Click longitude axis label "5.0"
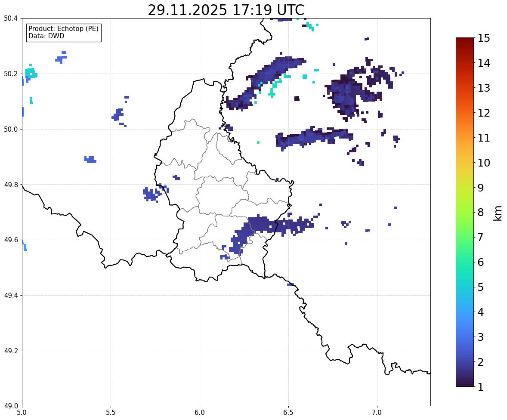Image resolution: width=507 pixels, height=420 pixels. (x=22, y=413)
